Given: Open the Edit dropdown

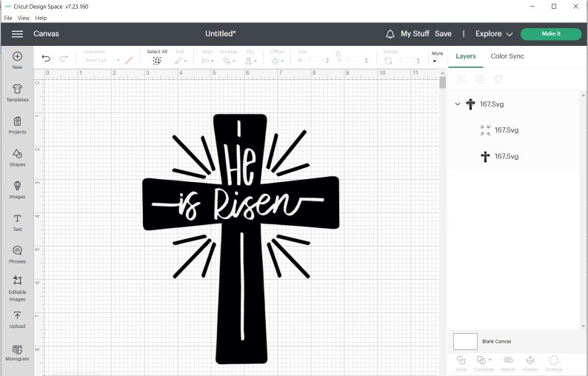Looking at the screenshot, I should point(181,61).
